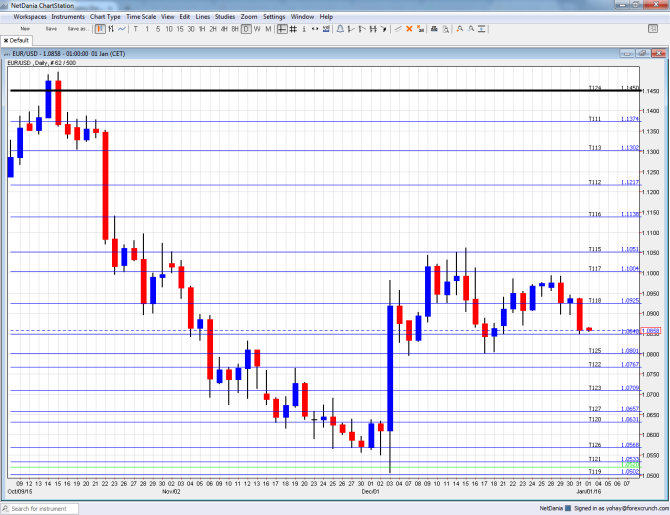Screen dimensions: 670x515
Task: Click the info 'i' toolbar icon
Action: pyautogui.click(x=304, y=29)
